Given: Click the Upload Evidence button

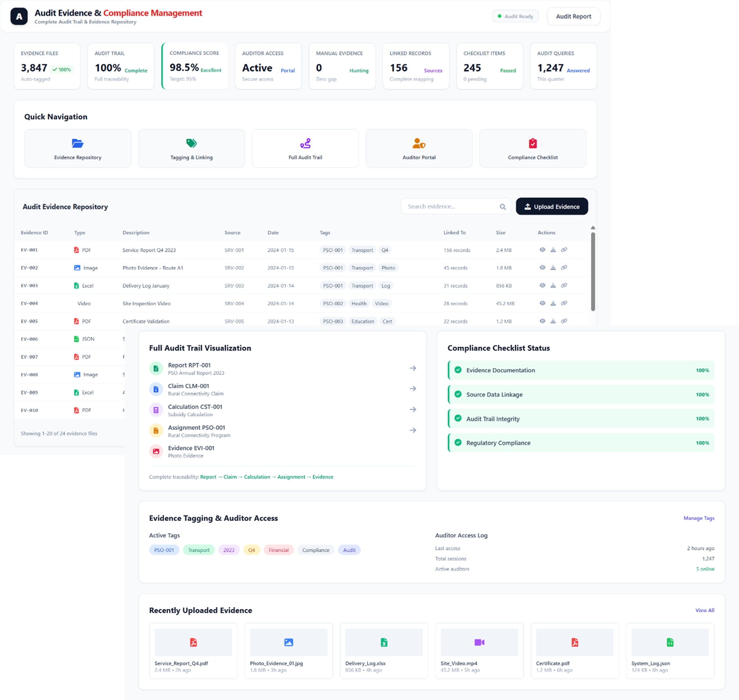Looking at the screenshot, I should pyautogui.click(x=552, y=206).
